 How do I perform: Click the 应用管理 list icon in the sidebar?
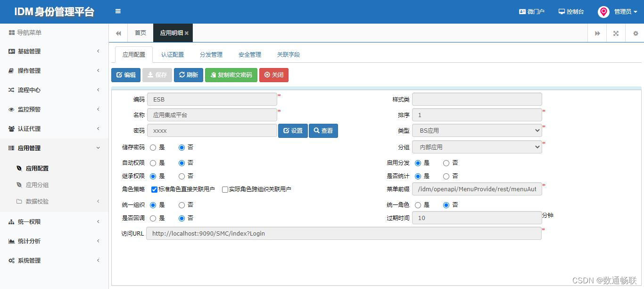11,148
